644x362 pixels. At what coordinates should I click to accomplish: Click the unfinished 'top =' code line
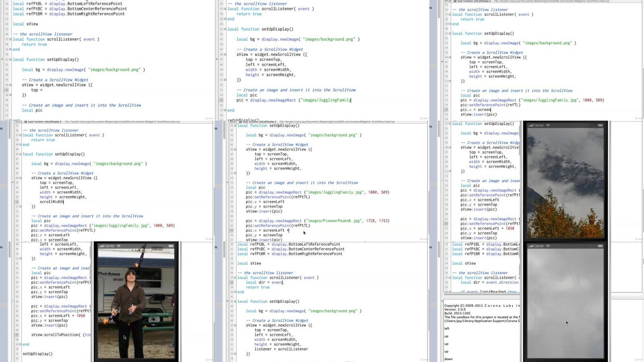point(37,90)
